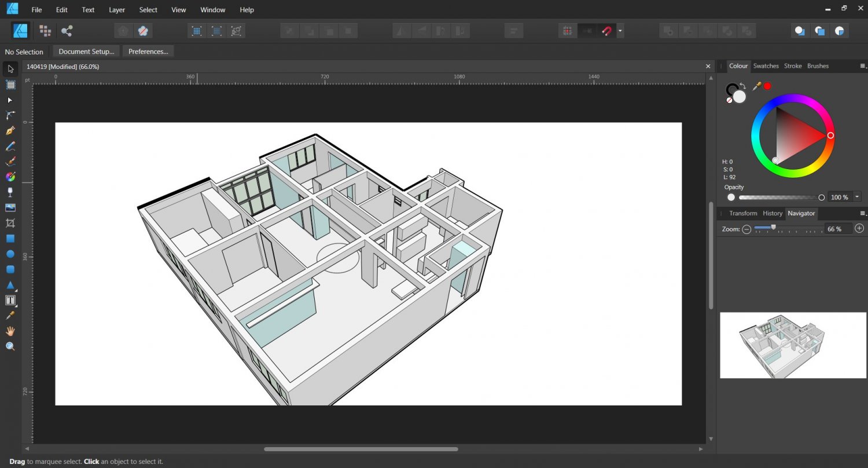Screen dimensions: 868x468
Task: Click the Navigator preview thumbnail
Action: (x=793, y=345)
